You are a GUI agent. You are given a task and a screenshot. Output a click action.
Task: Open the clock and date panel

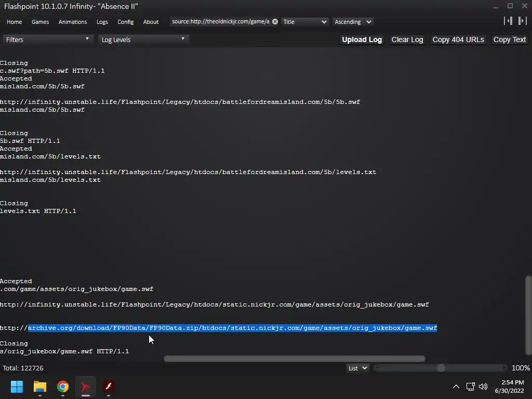point(510,387)
